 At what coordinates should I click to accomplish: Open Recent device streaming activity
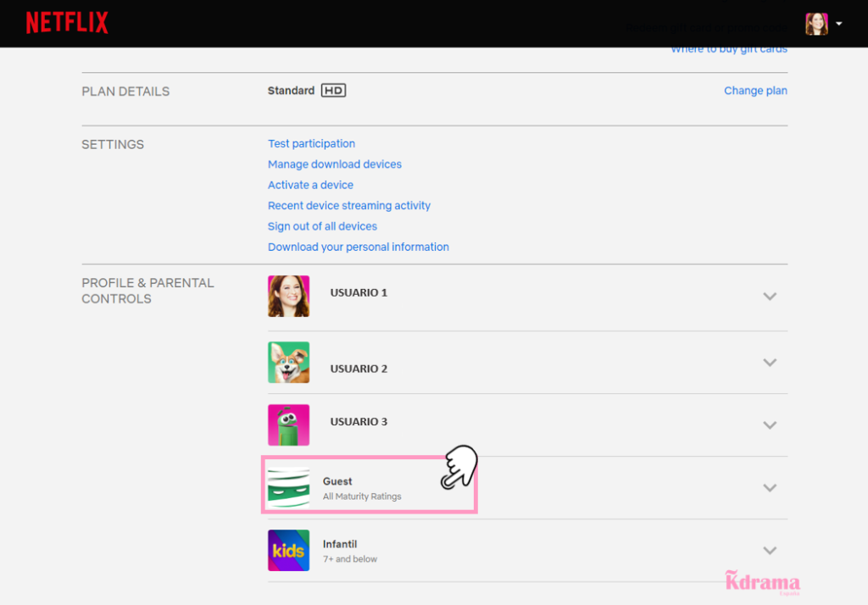349,206
